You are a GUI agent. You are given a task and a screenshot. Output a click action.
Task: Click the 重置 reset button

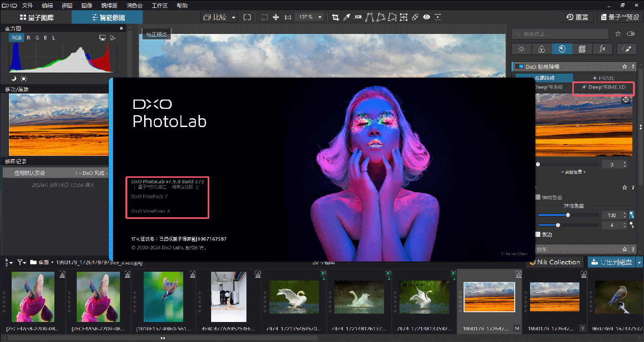578,17
